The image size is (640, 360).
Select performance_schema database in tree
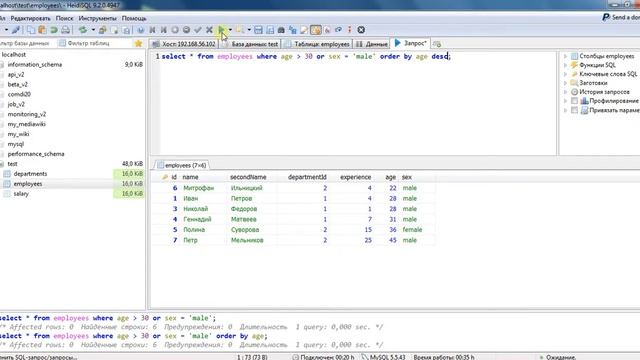[36, 154]
